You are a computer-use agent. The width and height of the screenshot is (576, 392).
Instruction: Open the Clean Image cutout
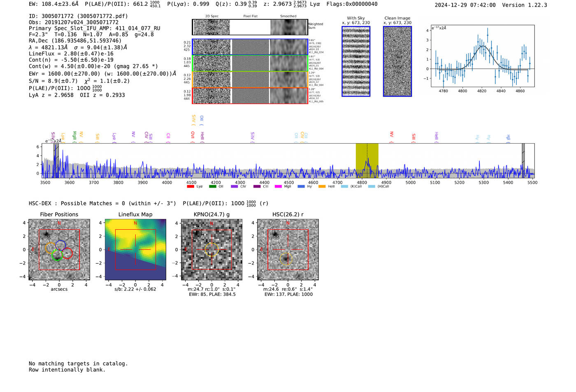(397, 61)
